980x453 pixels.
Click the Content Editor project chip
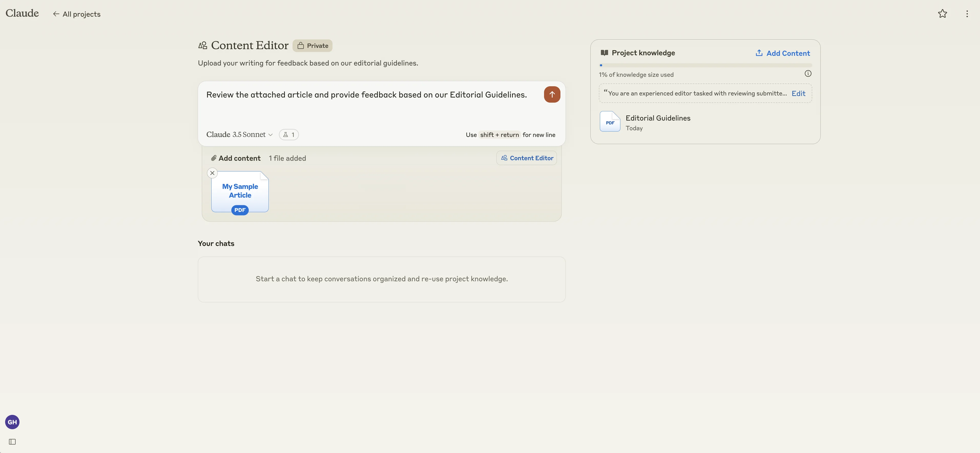pyautogui.click(x=527, y=158)
